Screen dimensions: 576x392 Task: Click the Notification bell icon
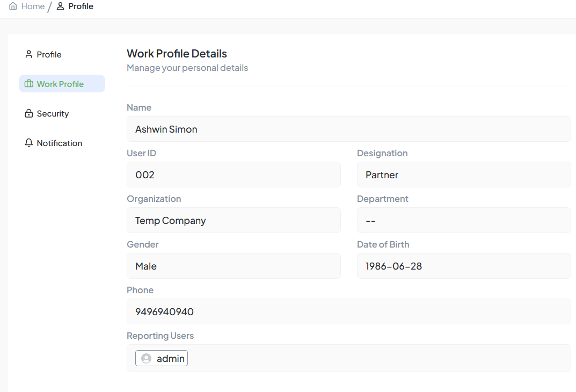29,143
